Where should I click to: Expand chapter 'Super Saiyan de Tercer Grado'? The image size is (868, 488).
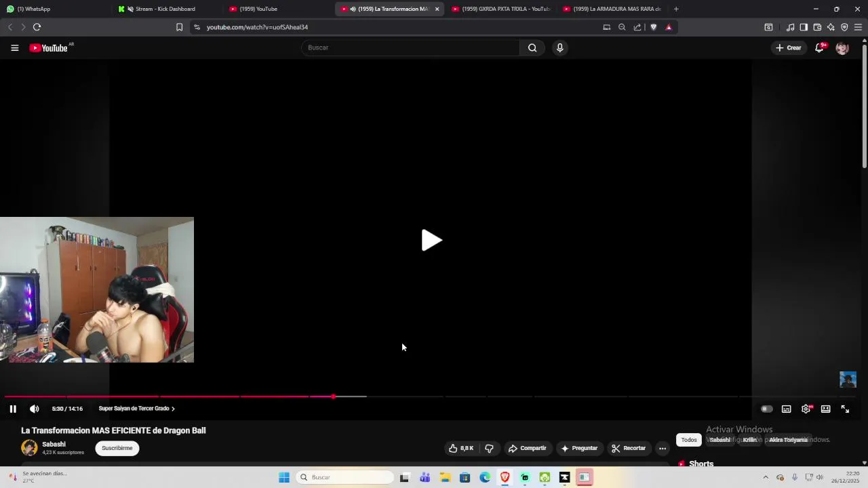(x=136, y=409)
